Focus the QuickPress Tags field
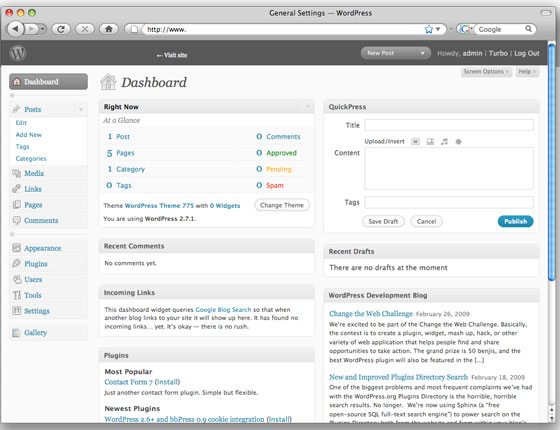The width and height of the screenshot is (560, 430). click(x=449, y=202)
